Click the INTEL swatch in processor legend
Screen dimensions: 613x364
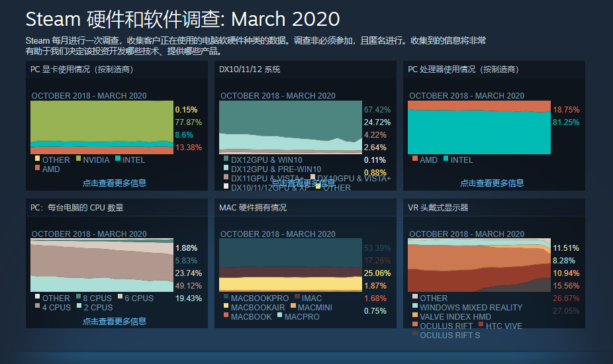click(x=446, y=159)
